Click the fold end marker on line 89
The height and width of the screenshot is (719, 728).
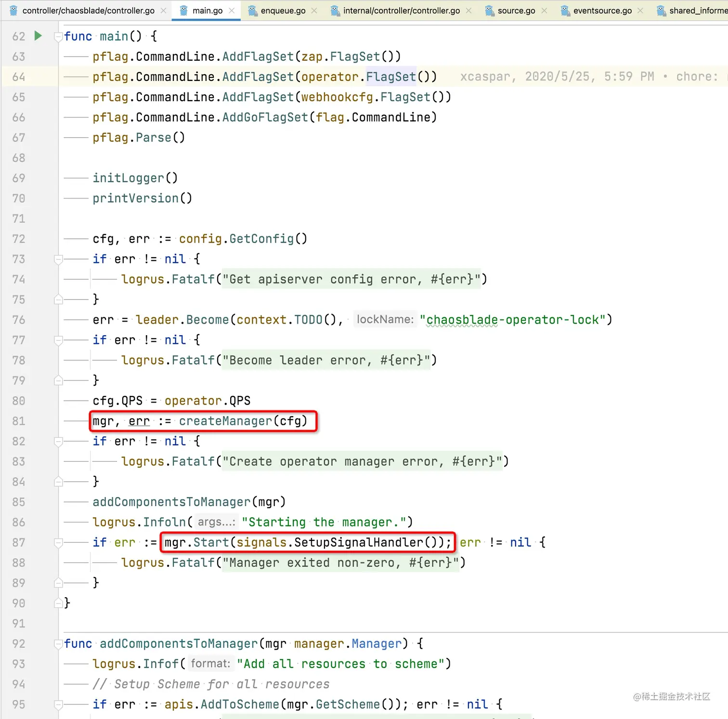coord(58,583)
